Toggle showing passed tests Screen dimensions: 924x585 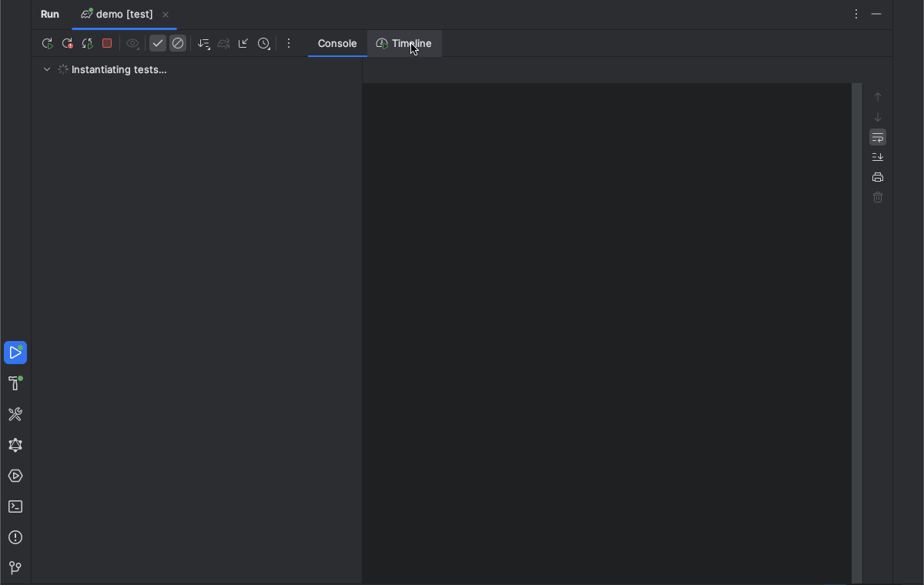point(158,43)
